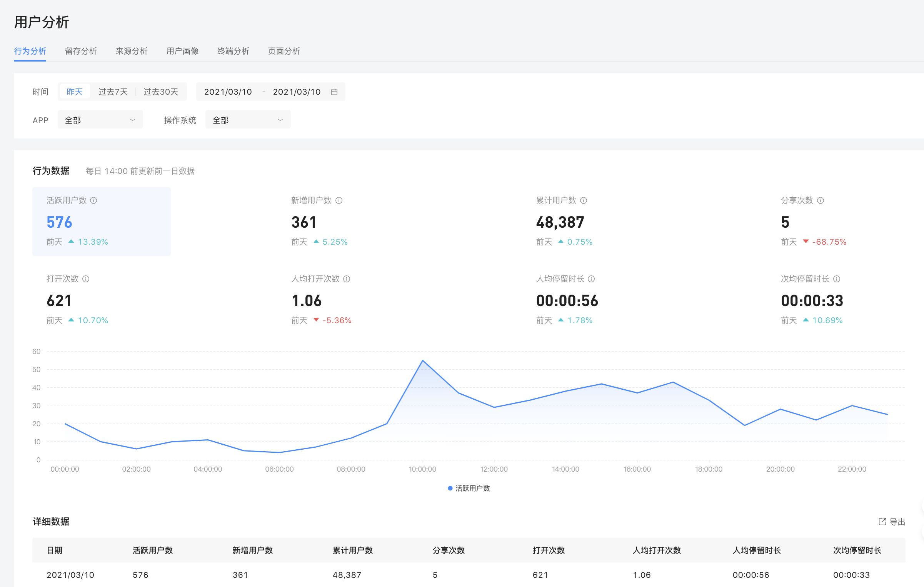Switch to the 行为分析 tab

30,51
